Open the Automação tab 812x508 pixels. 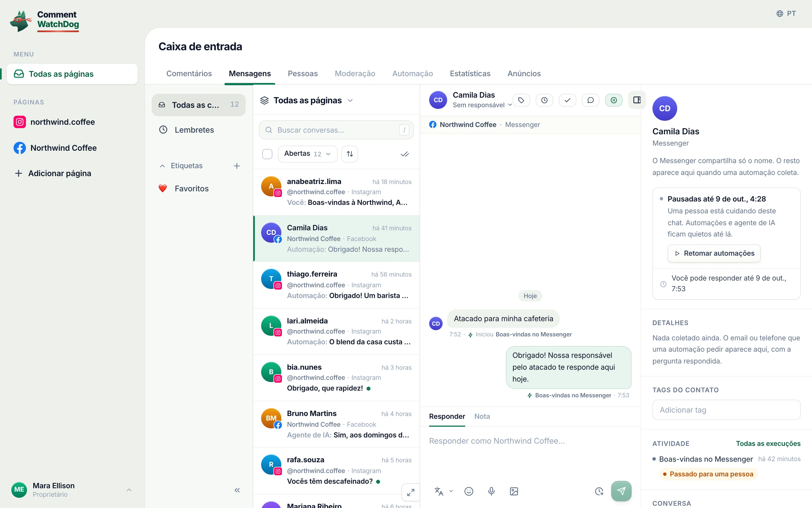(x=412, y=74)
